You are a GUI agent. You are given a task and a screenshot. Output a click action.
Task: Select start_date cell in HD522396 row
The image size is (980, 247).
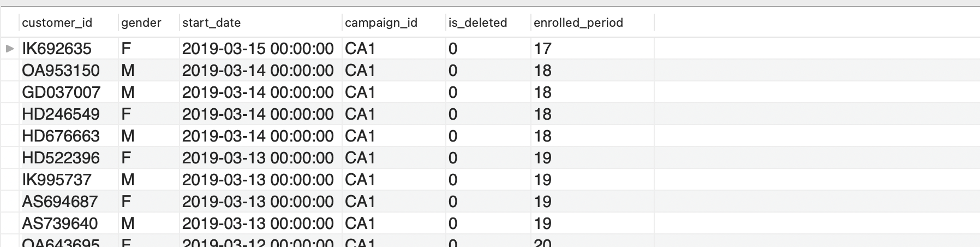260,158
